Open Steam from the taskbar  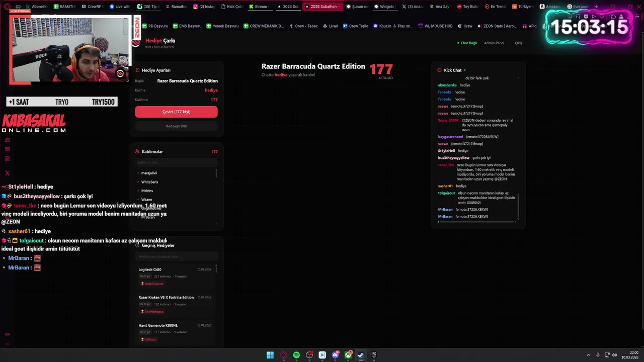361,355
